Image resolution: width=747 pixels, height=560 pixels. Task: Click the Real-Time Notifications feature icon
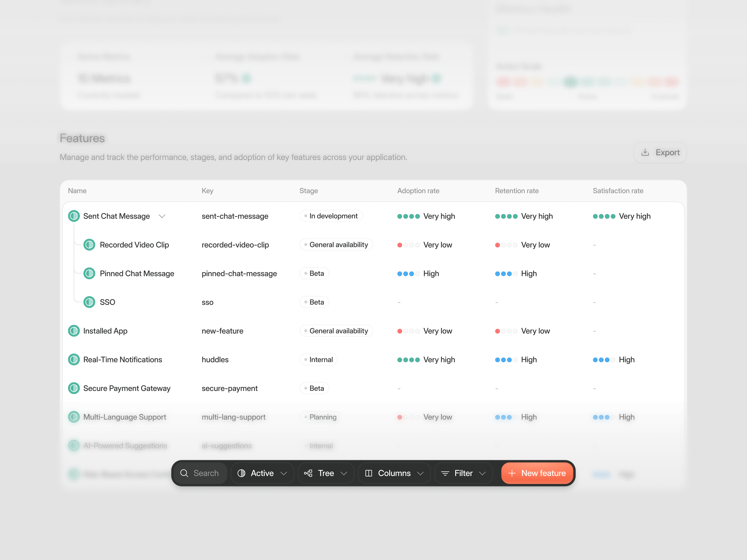(74, 360)
